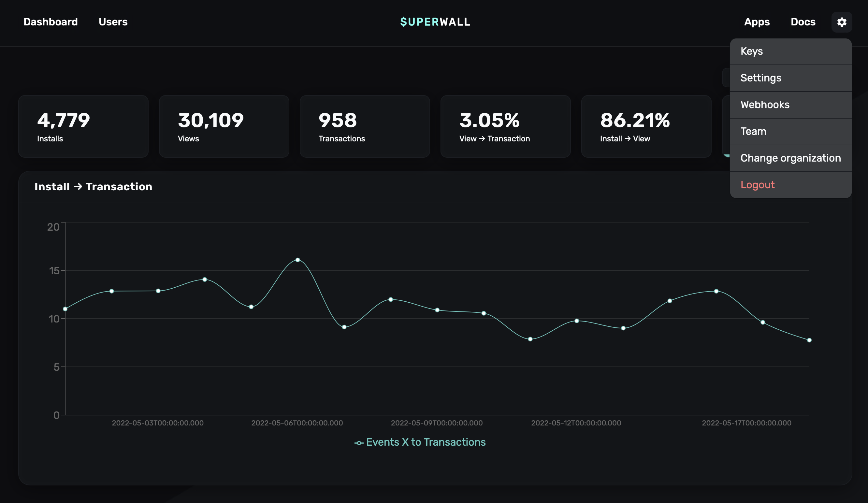Image resolution: width=868 pixels, height=503 pixels.
Task: Open the Docs link
Action: [x=803, y=22]
